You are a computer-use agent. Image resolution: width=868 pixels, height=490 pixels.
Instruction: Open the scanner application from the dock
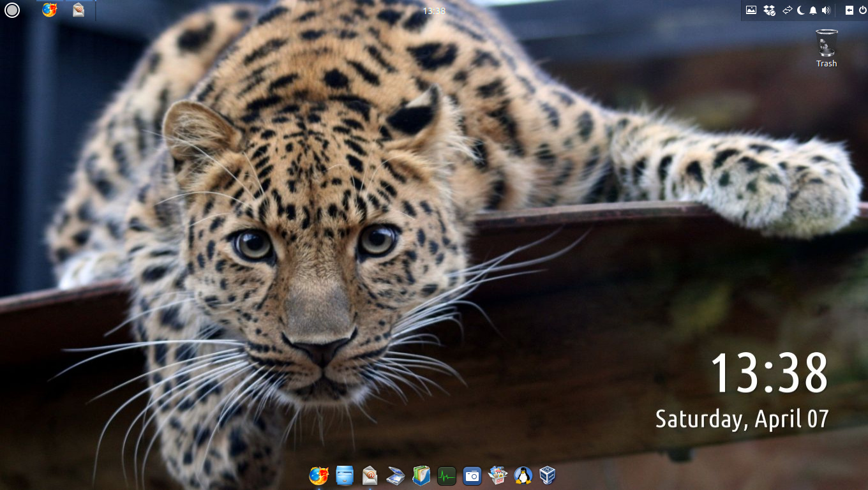pos(394,475)
